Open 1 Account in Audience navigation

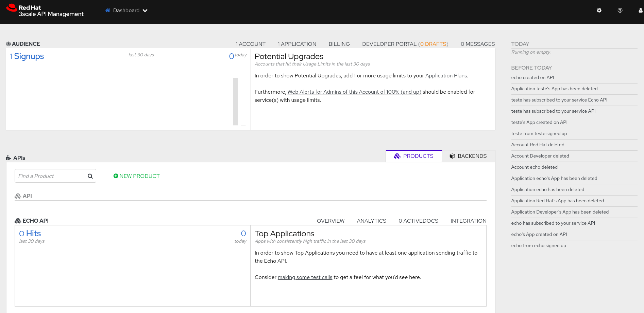click(251, 44)
